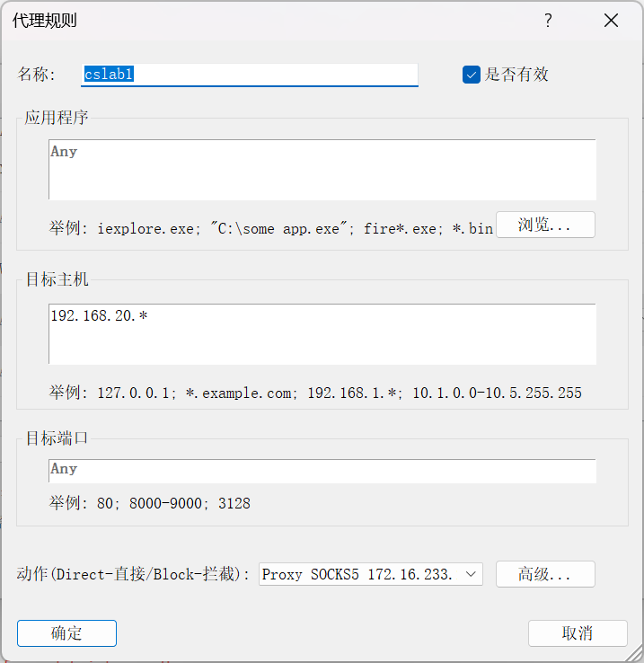This screenshot has height=663, width=644.
Task: Click the 举例 text 80; 8000-9000; 3128
Action: [150, 503]
